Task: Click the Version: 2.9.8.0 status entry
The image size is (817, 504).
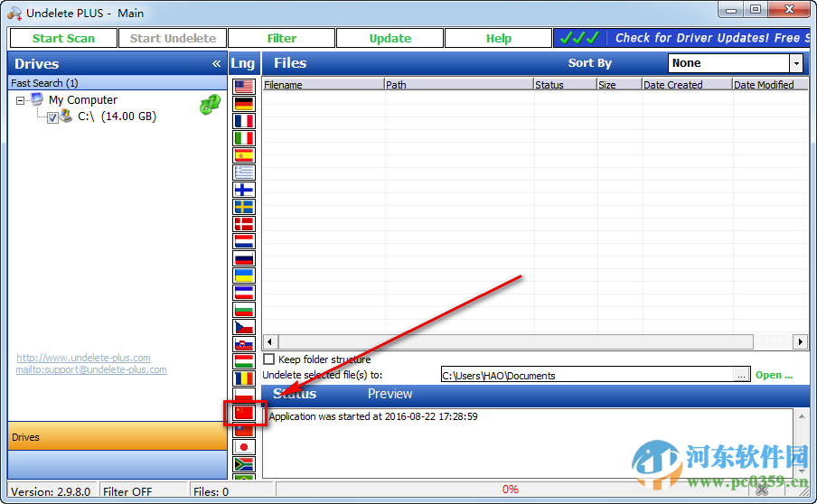Action: click(52, 491)
